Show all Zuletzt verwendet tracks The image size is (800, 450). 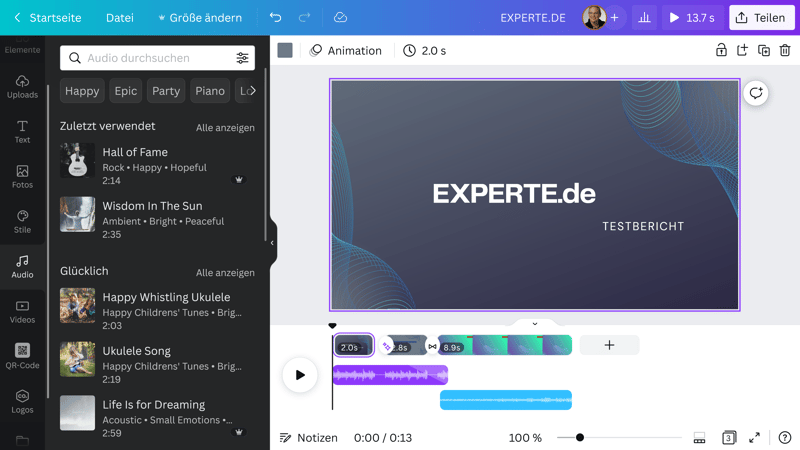[x=225, y=128]
